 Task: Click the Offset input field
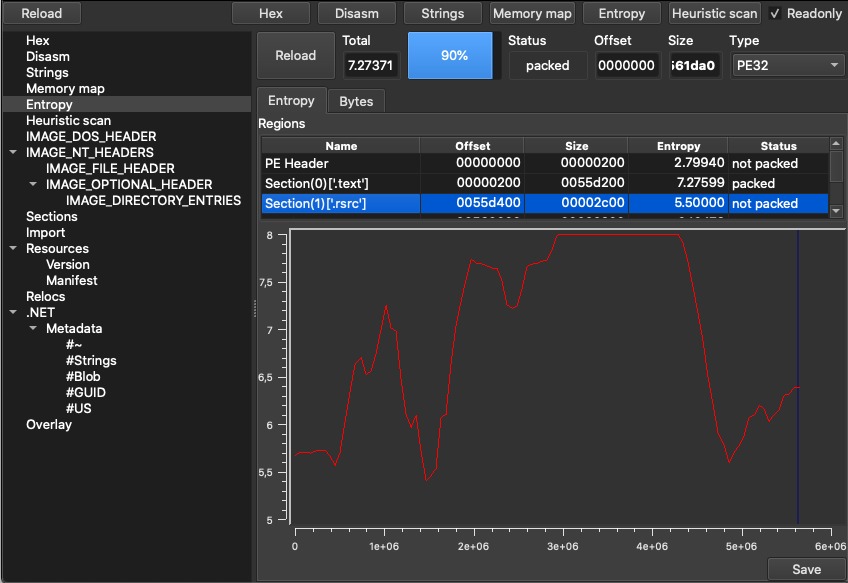[627, 65]
